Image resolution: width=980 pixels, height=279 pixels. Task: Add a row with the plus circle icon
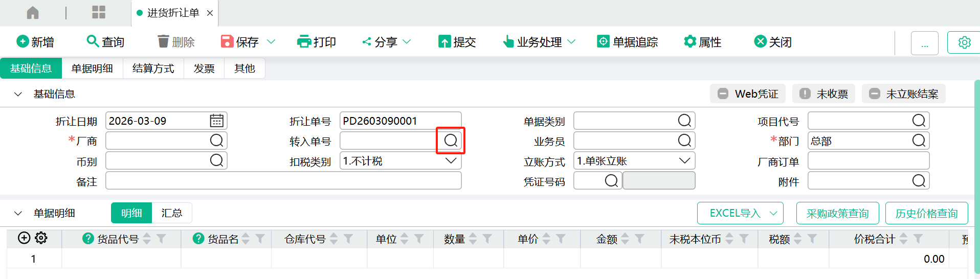pos(24,238)
